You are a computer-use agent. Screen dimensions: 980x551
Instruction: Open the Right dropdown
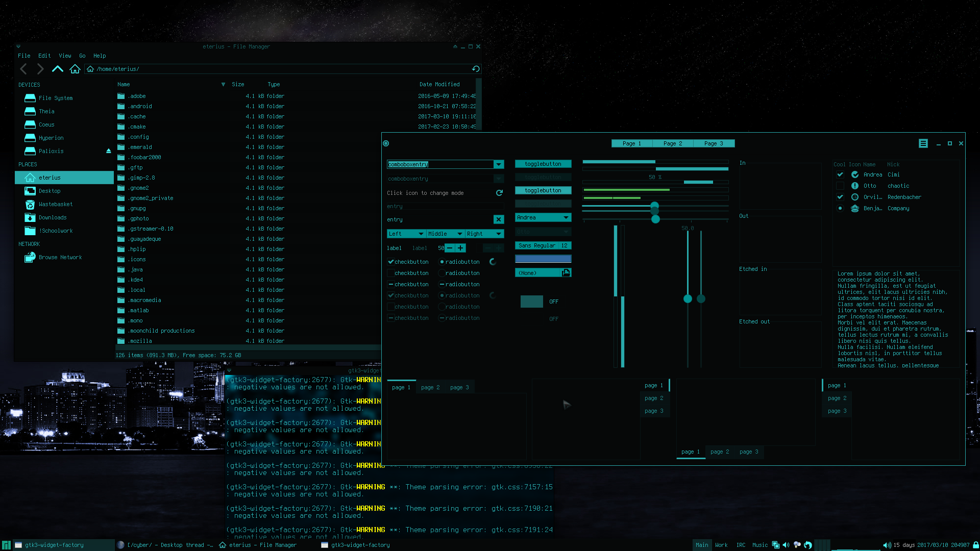click(x=484, y=234)
